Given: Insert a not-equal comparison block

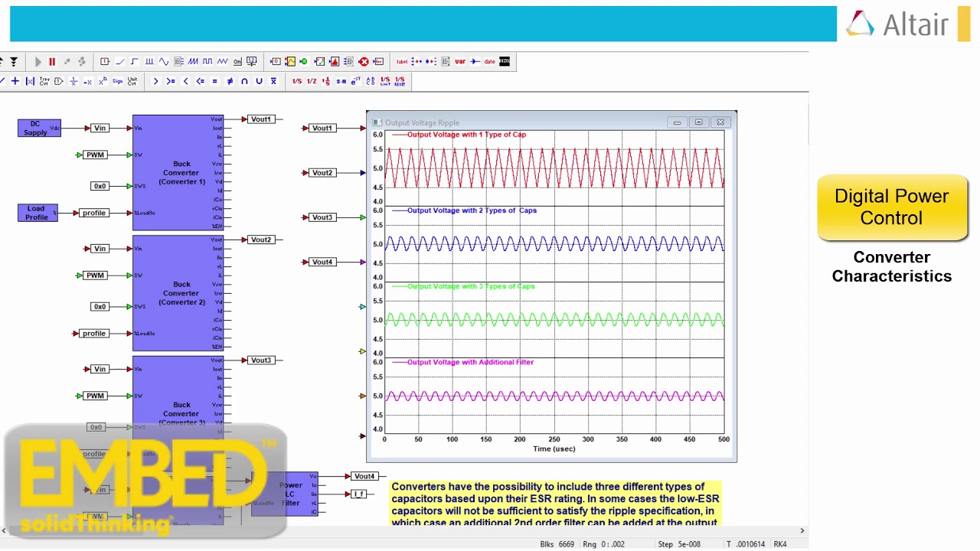Looking at the screenshot, I should coord(230,81).
